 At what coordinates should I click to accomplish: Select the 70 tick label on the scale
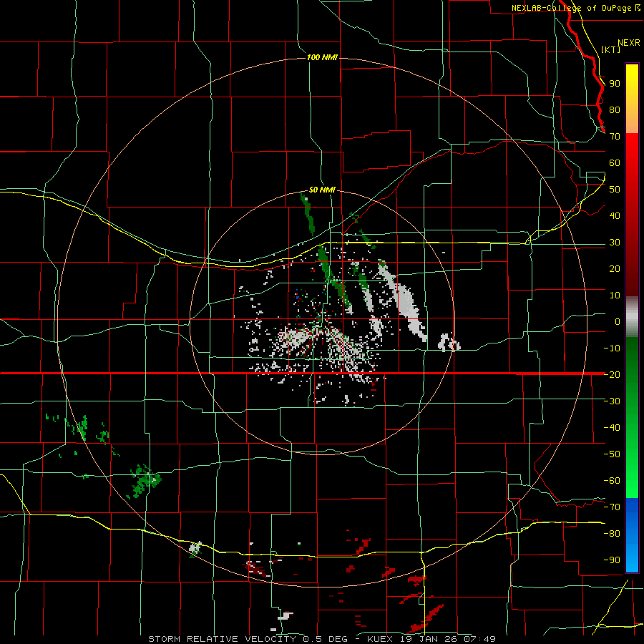(615, 137)
